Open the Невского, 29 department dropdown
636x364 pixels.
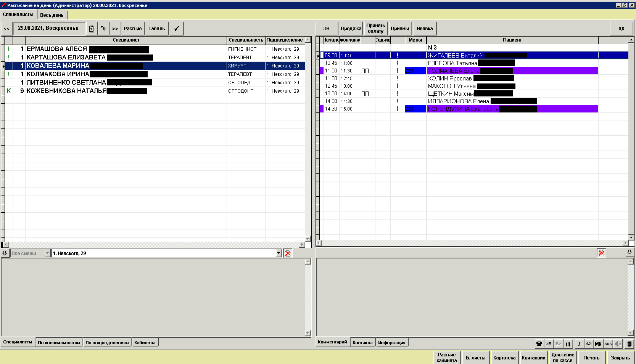coord(279,253)
